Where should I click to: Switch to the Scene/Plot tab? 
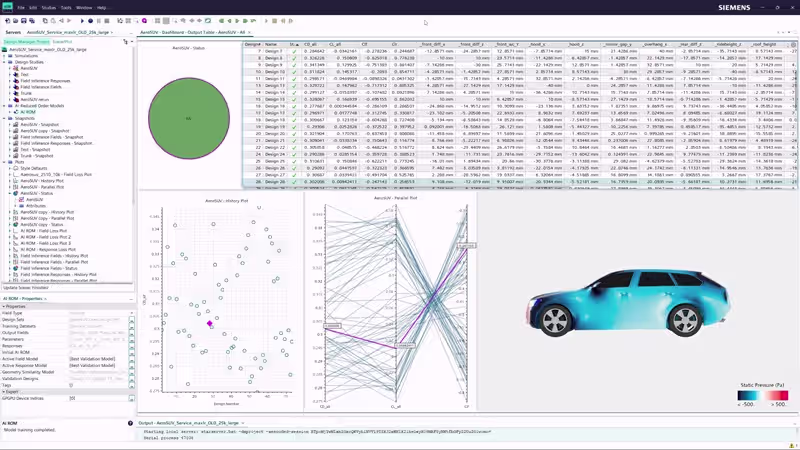click(62, 41)
